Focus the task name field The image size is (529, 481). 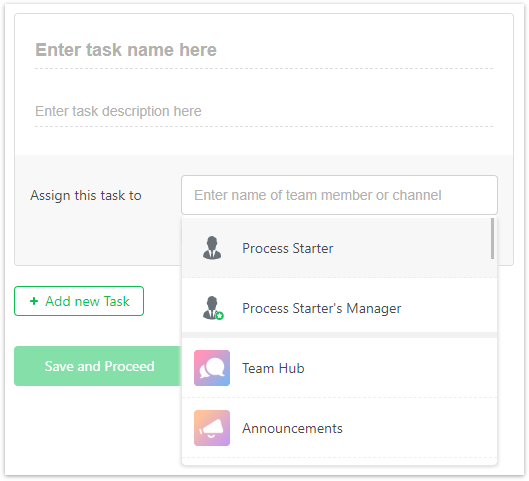pyautogui.click(x=264, y=51)
